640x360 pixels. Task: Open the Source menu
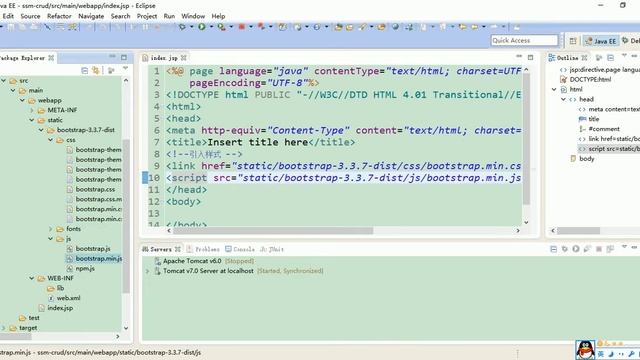tap(30, 16)
